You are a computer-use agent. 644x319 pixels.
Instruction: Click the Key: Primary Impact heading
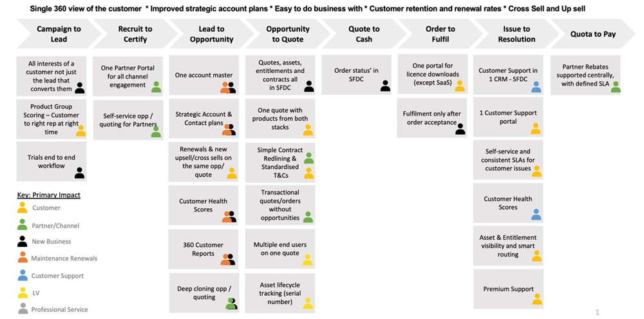(x=48, y=195)
